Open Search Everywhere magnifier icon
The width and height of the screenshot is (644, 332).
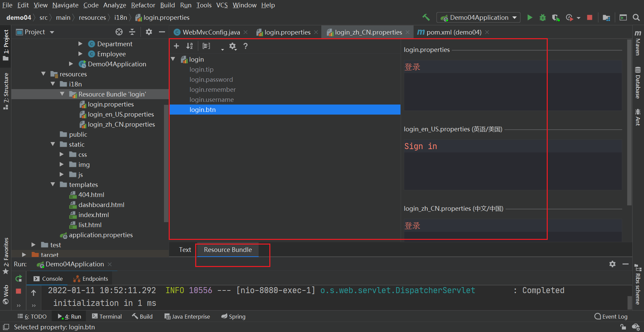tap(636, 17)
